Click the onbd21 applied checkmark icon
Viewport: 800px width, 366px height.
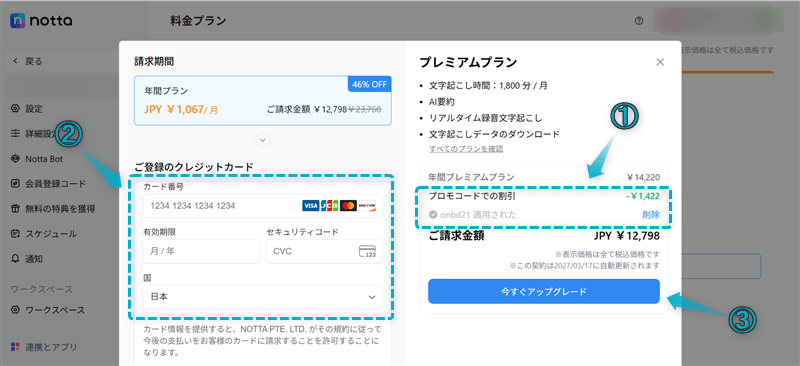(433, 215)
